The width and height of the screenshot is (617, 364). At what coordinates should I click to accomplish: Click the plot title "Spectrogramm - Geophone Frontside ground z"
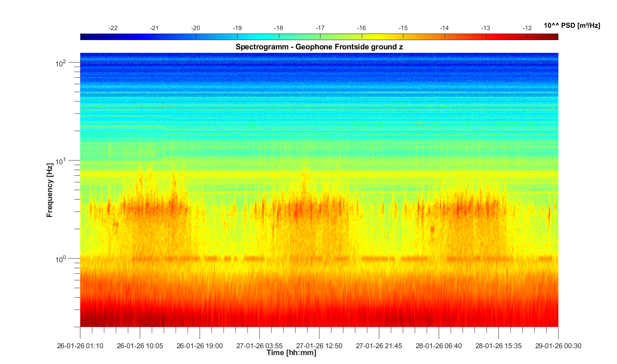pyautogui.click(x=319, y=47)
